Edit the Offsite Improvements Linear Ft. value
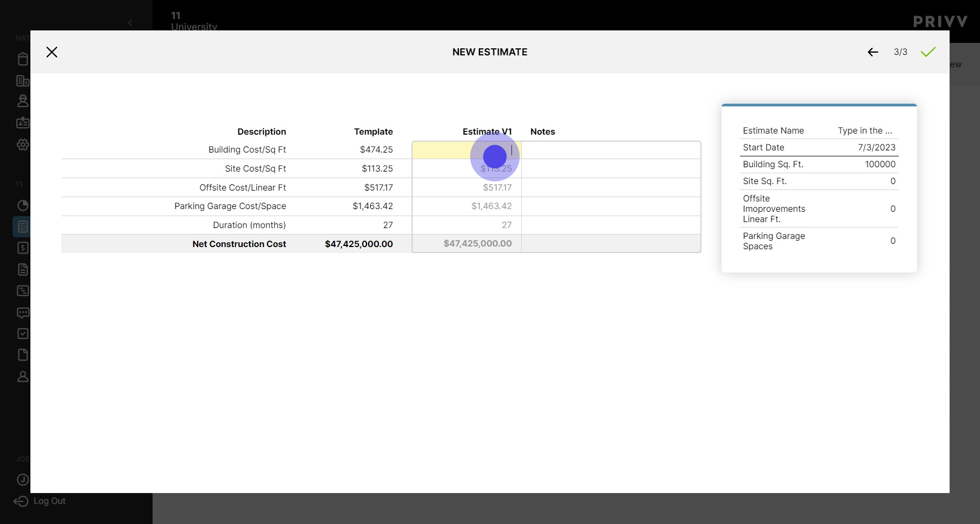 coord(893,209)
